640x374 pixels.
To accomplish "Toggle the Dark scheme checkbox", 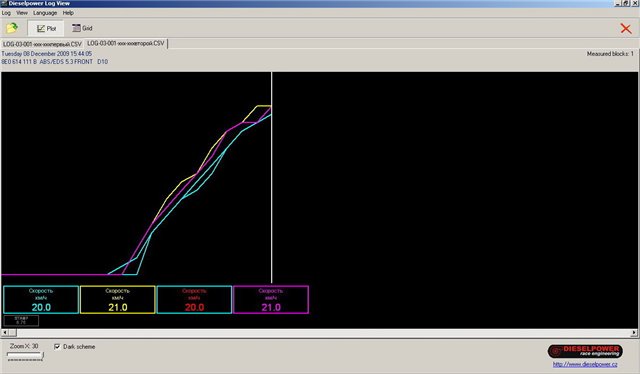I will click(x=57, y=347).
